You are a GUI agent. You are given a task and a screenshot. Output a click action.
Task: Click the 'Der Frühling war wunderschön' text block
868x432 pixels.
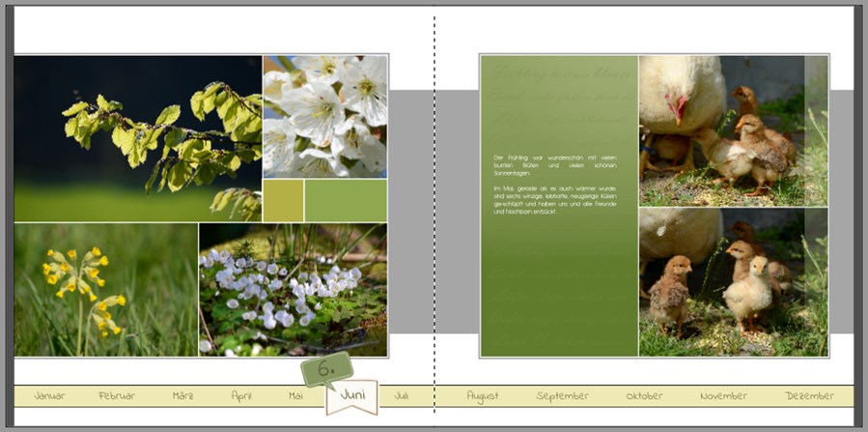555,165
